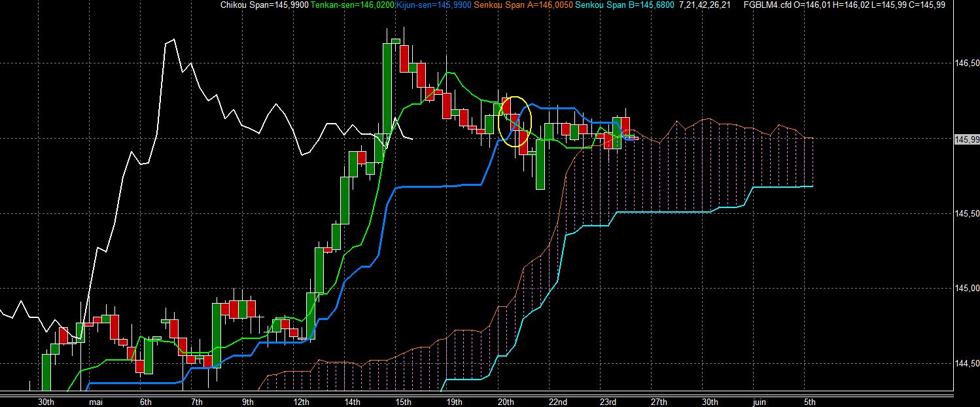Click the 19th date label

point(455,401)
